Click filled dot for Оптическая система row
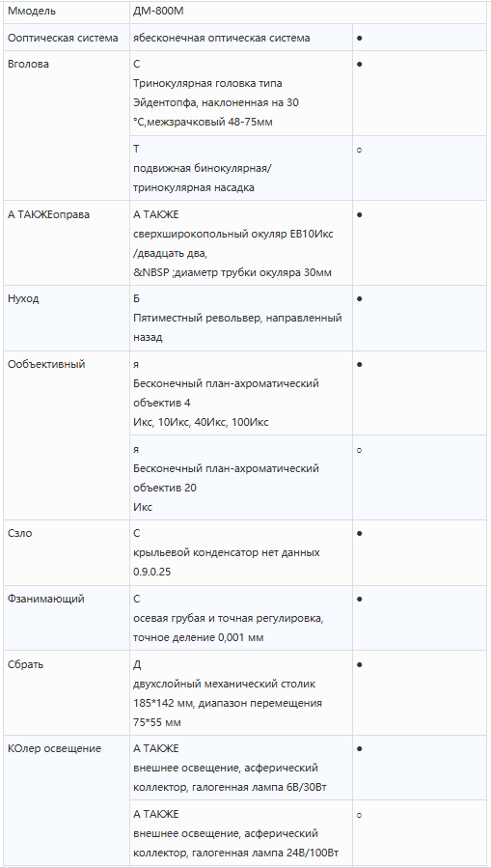Image resolution: width=491 pixels, height=868 pixels. coord(360,39)
